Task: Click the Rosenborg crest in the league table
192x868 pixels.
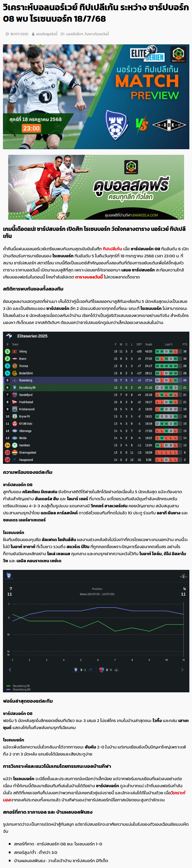Action: click(14, 380)
